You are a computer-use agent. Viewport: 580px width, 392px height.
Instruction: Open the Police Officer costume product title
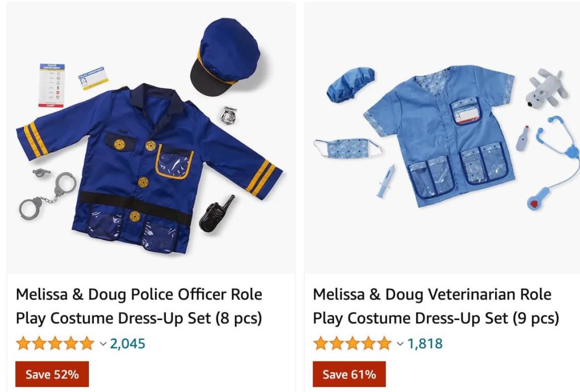pos(139,306)
